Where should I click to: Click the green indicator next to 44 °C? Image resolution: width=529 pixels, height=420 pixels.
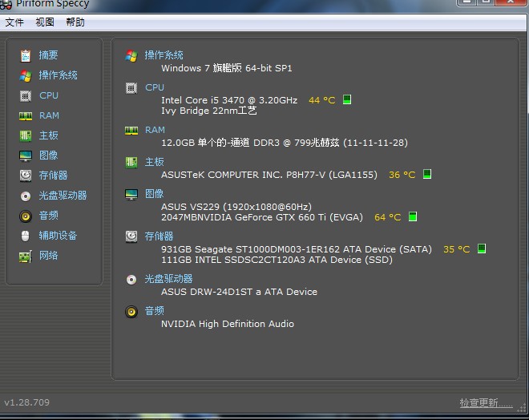(347, 99)
